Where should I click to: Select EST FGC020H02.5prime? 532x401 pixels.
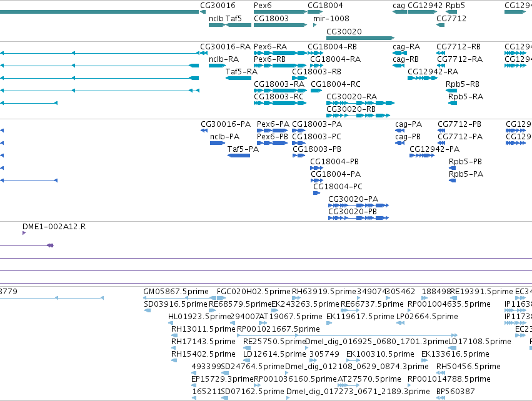[x=253, y=292]
